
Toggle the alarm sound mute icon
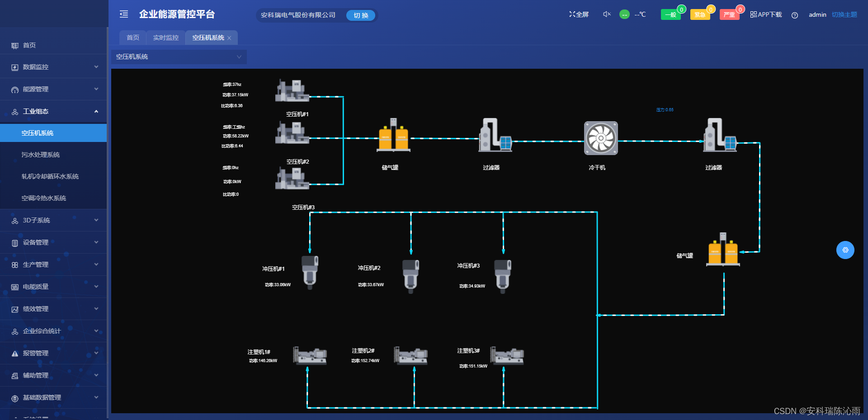(x=607, y=14)
